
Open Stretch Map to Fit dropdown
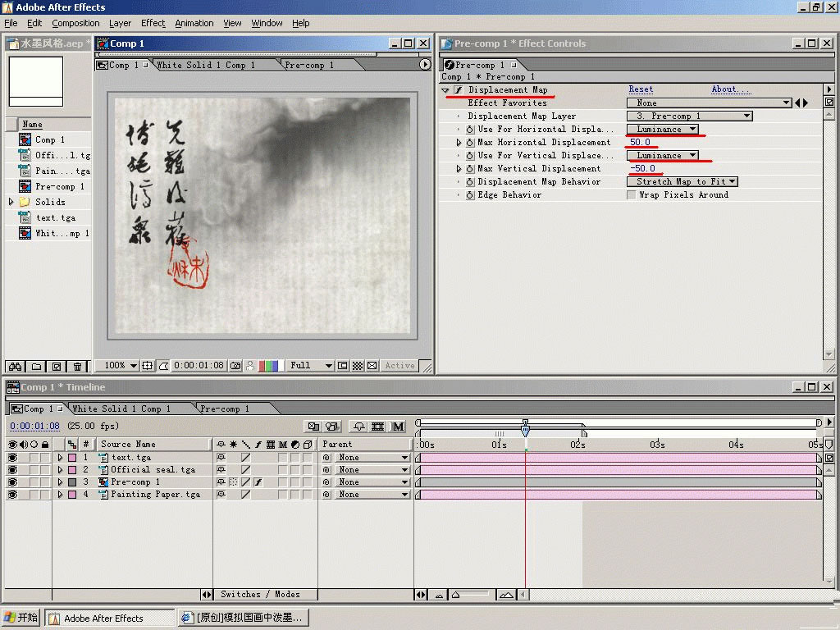point(682,181)
